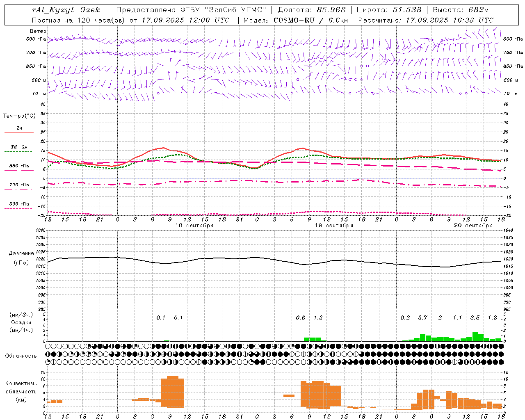This screenshot has width=525, height=420.
Task: Click the station name rAl_Kyzyl-Ozek
Action: tap(66, 10)
